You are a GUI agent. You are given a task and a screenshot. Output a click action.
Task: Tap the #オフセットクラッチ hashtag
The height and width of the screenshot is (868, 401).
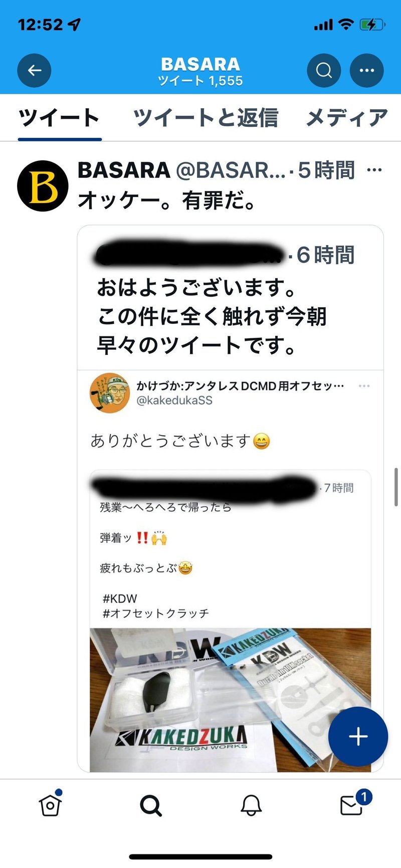tap(155, 613)
